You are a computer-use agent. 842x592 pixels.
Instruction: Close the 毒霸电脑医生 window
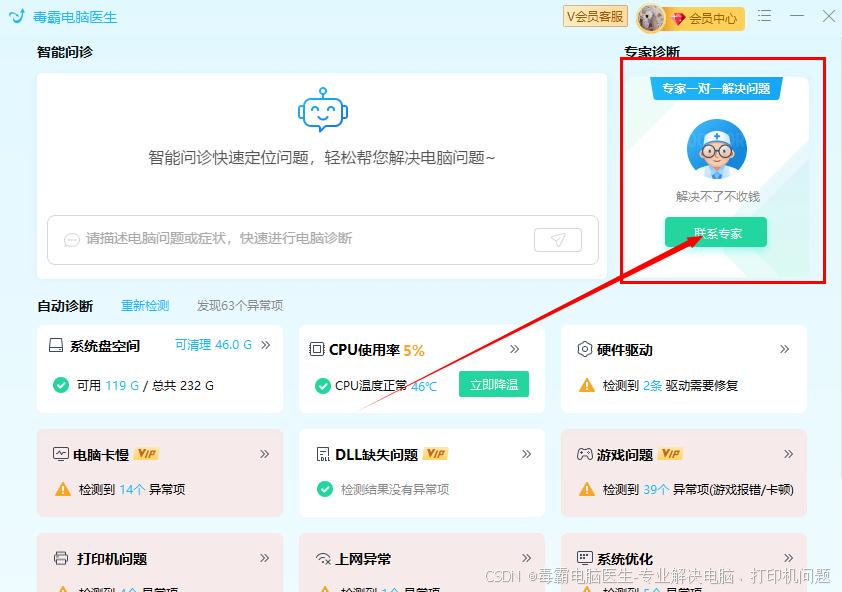pyautogui.click(x=829, y=16)
